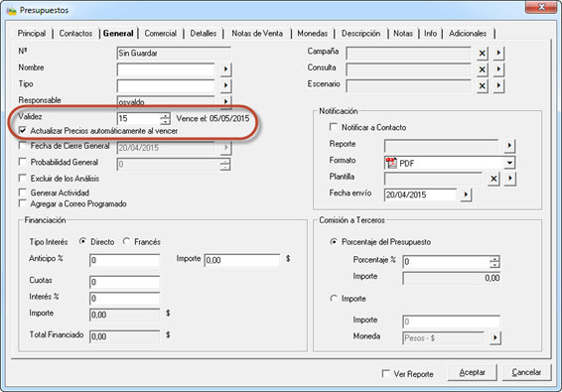Tick the Ver Reporte checkbox
Viewport: 562px width, 392px height.
coord(386,374)
